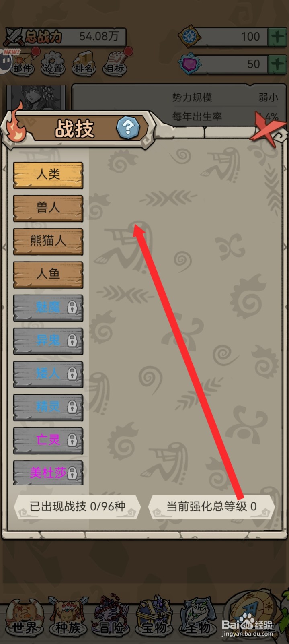Click the locked 亡灵 tab
The width and height of the screenshot is (289, 644).
pos(48,440)
